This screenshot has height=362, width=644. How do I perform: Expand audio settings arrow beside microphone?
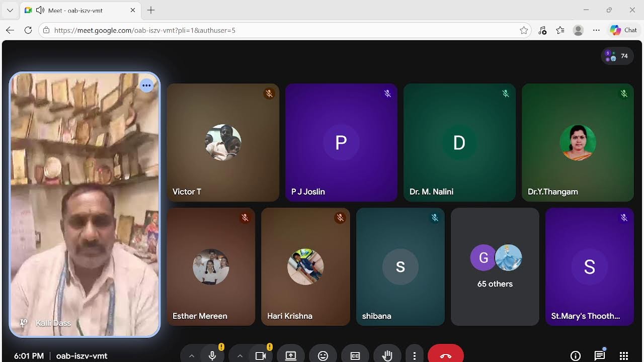coord(192,356)
